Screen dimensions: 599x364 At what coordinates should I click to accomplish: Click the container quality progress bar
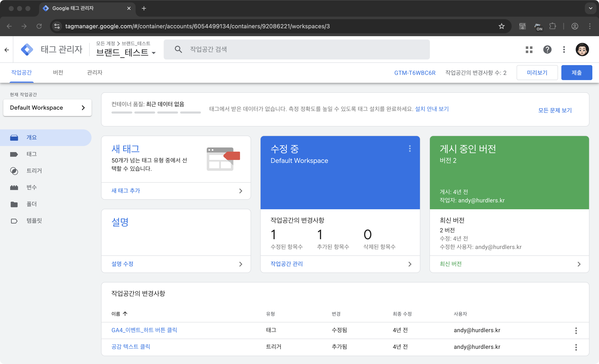tap(156, 113)
